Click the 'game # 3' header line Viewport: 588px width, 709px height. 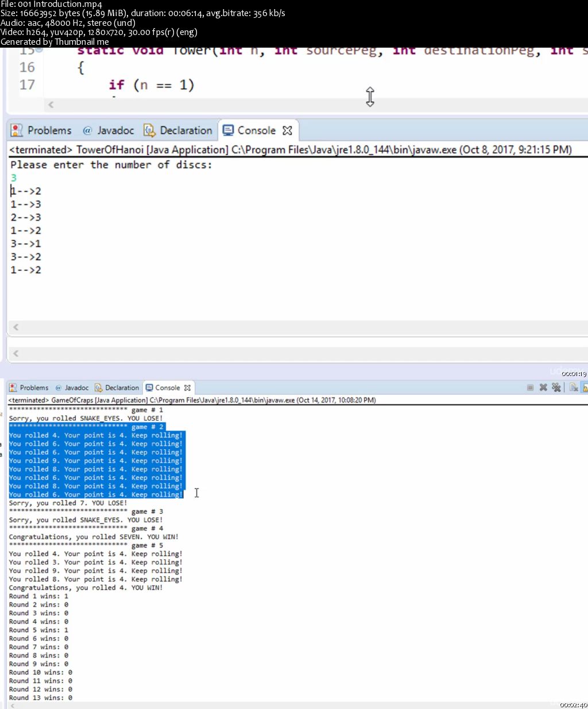tap(86, 512)
